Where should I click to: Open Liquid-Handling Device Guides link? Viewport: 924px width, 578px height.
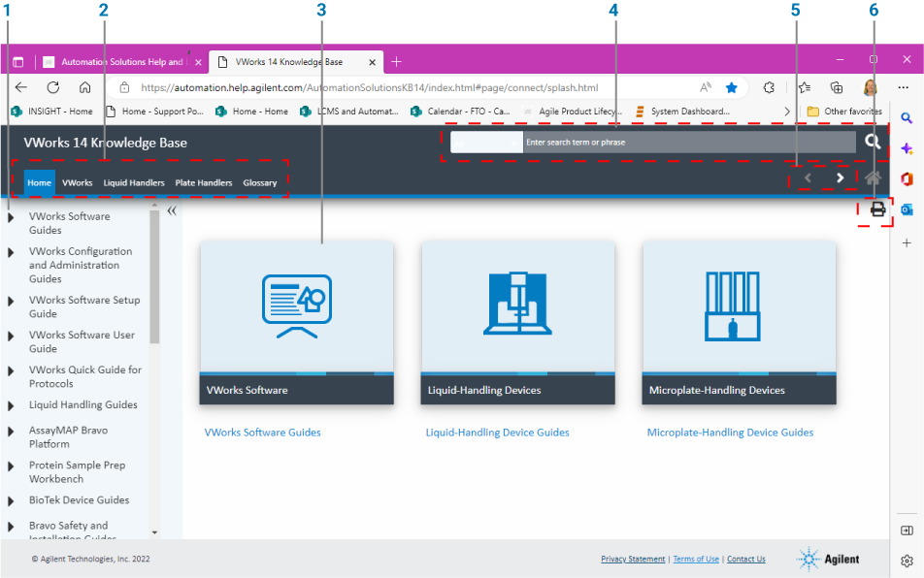(x=497, y=432)
